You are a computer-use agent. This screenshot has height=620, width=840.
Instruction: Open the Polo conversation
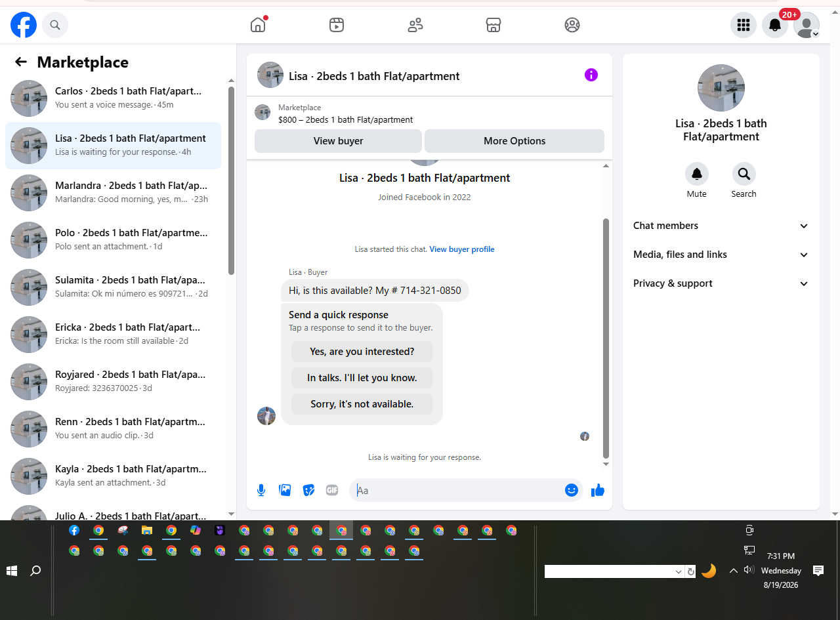(113, 240)
